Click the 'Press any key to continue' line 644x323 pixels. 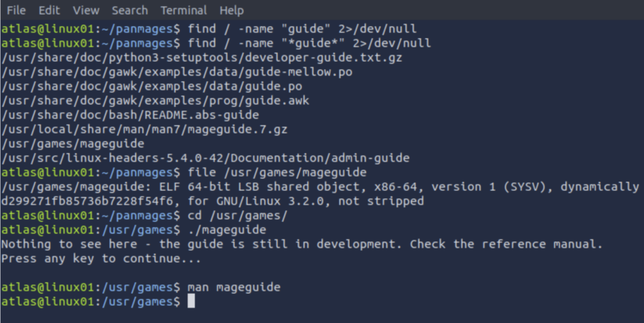click(x=101, y=259)
